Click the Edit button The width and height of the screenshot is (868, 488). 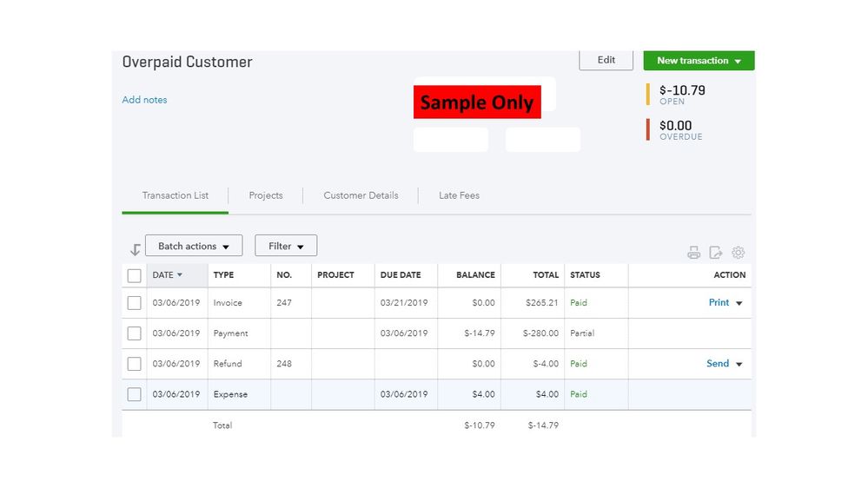tap(606, 60)
